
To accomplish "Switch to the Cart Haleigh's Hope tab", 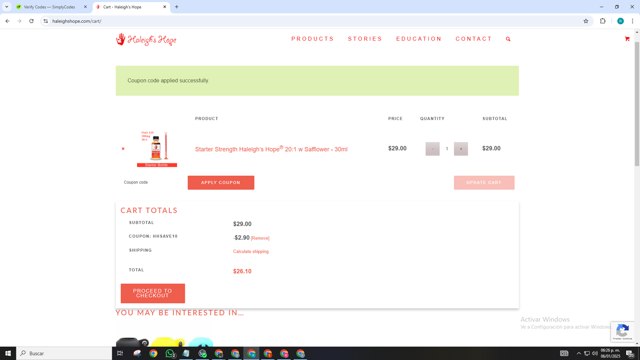I will click(131, 7).
